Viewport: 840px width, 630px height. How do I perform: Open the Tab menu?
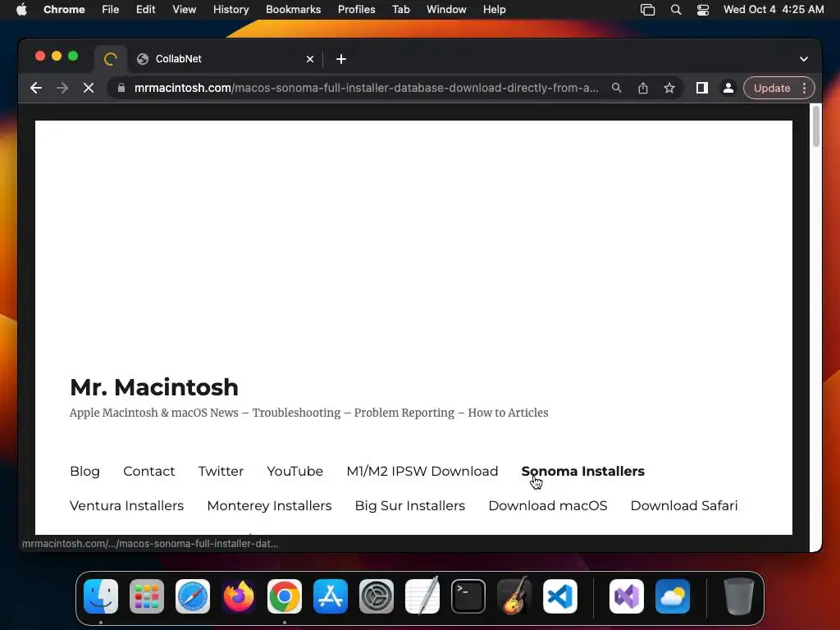(400, 10)
